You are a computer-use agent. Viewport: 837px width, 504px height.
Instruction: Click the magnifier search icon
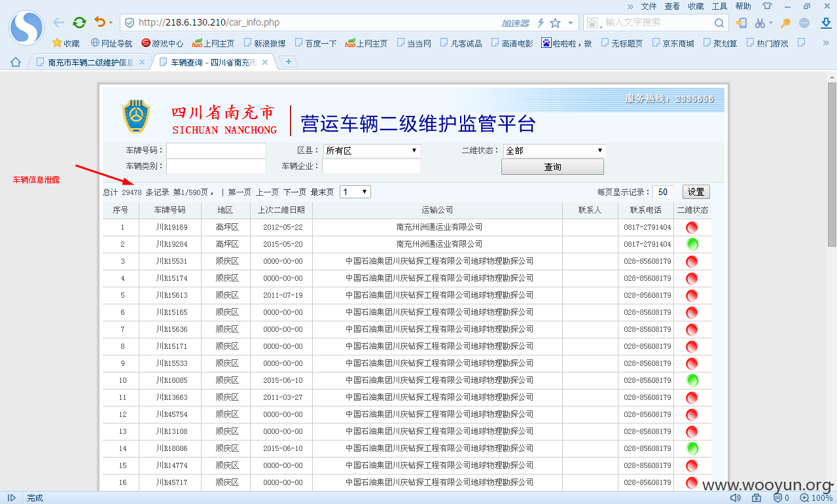coord(719,23)
